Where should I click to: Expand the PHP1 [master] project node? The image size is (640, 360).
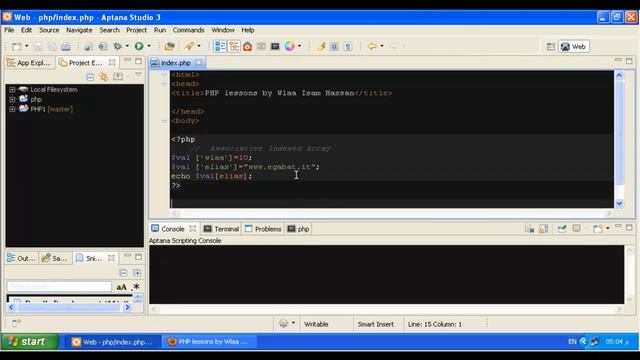coord(12,109)
